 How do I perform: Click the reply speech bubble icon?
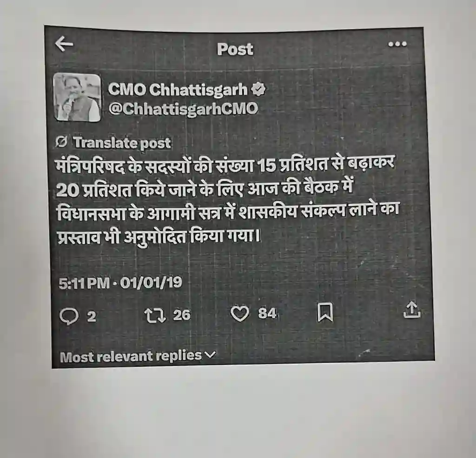pos(69,316)
